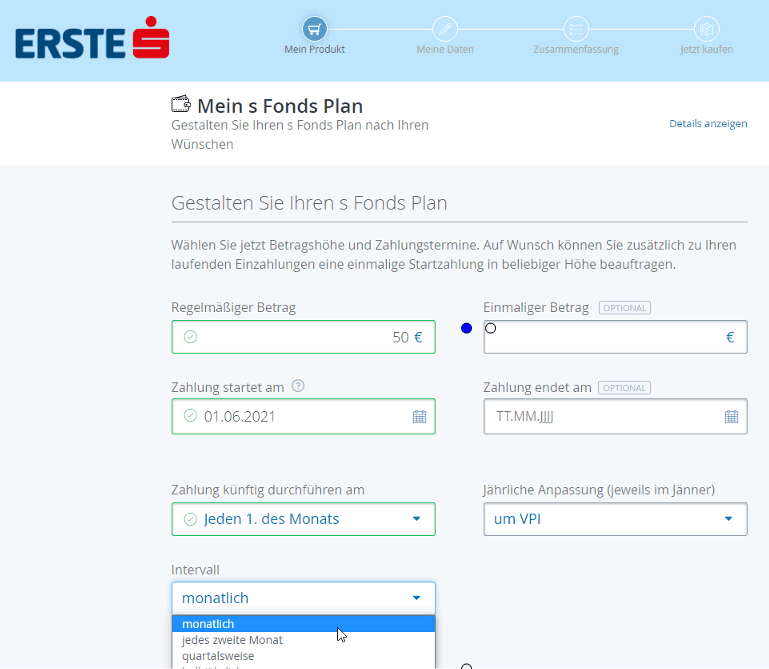Image resolution: width=769 pixels, height=669 pixels.
Task: Click the Gestalten Sie Ihren s Fonds Plan section heading
Action: click(x=309, y=203)
